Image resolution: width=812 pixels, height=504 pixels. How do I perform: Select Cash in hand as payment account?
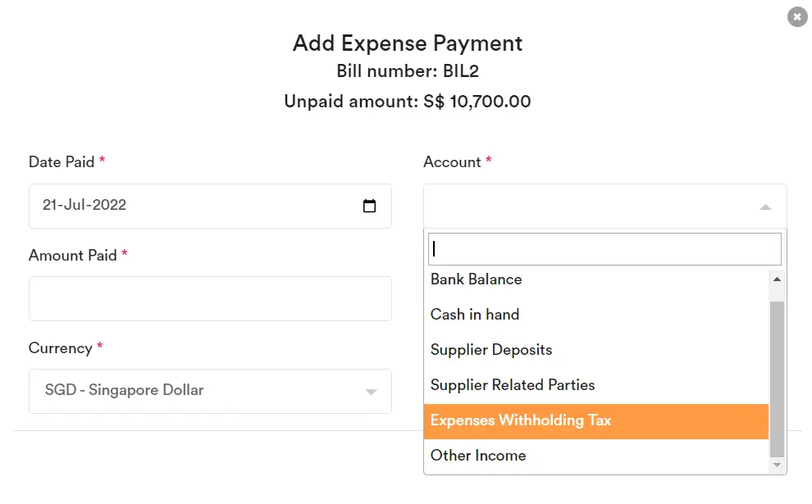[x=475, y=315]
